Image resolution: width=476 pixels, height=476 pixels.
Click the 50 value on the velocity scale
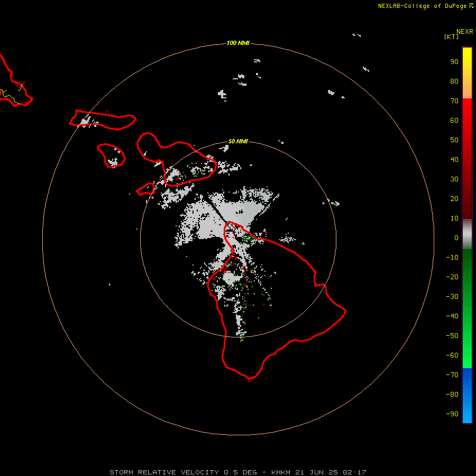(454, 140)
